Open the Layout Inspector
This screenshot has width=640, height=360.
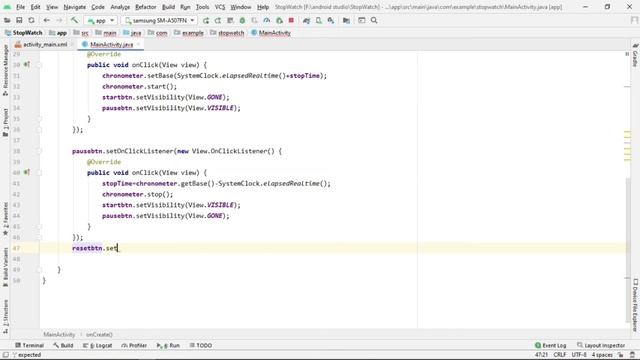click(601, 345)
